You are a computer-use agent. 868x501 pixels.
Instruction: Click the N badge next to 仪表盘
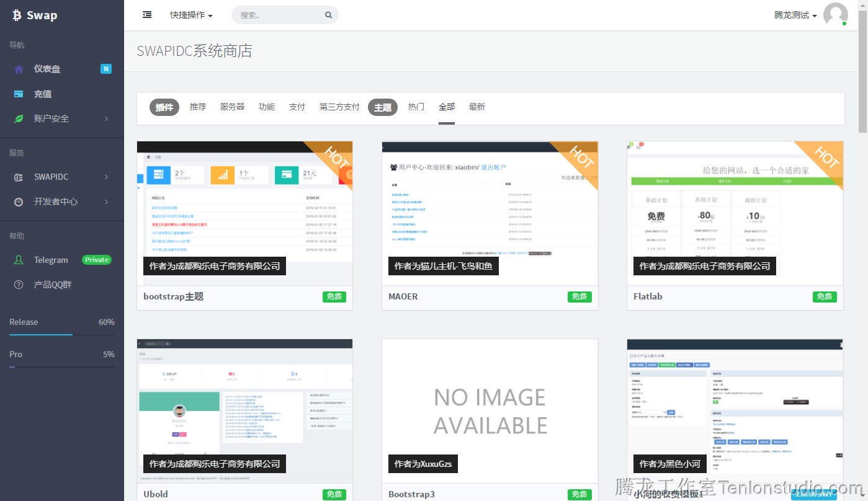(x=106, y=69)
